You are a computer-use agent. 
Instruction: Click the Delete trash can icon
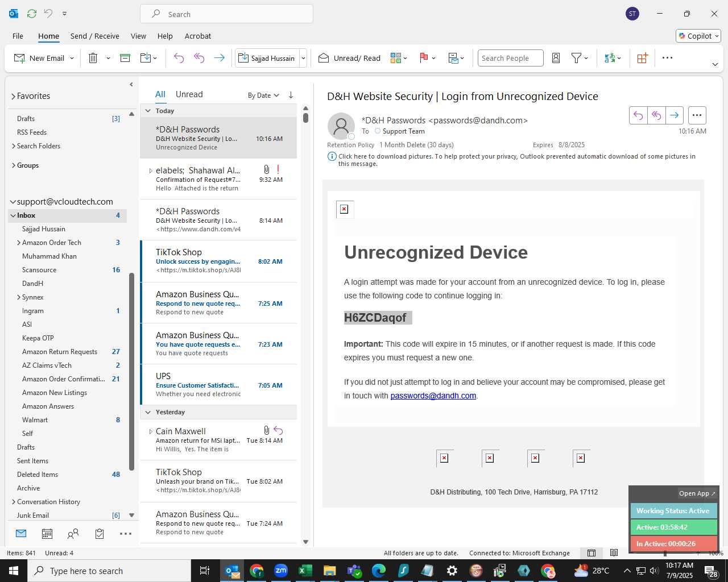click(x=93, y=58)
